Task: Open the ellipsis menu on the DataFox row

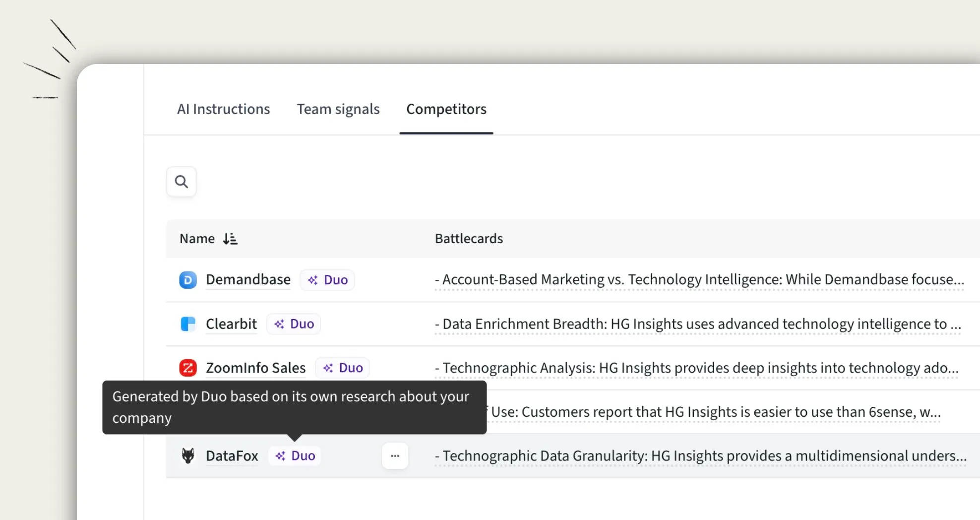Action: [395, 455]
